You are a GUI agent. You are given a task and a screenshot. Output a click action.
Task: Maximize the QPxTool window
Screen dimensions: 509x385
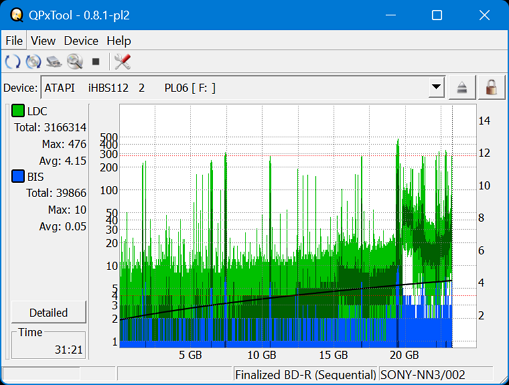coord(437,15)
